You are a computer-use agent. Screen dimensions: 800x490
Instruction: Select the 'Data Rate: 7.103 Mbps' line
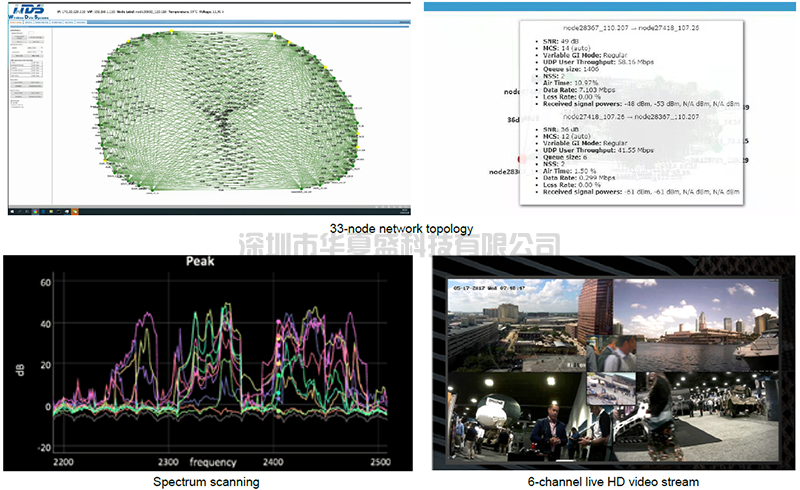tap(579, 90)
